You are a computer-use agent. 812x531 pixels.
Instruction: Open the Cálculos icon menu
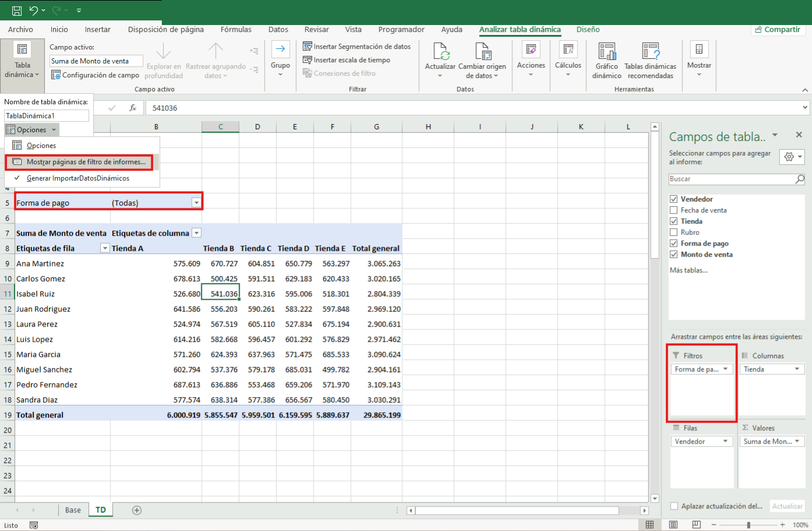[568, 49]
